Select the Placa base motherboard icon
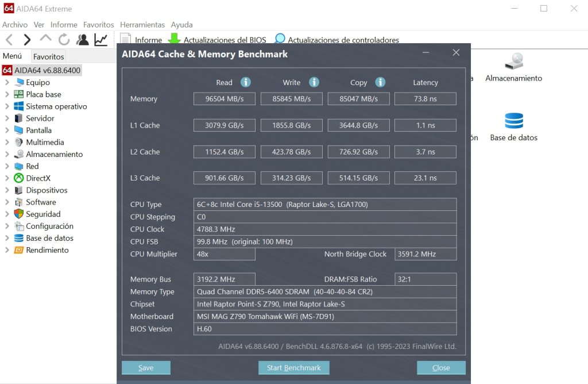 (19, 94)
